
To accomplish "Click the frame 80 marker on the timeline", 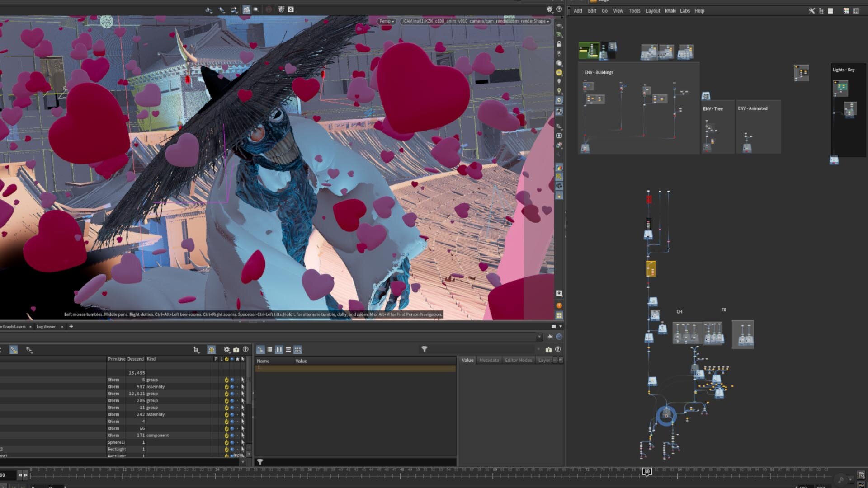I will pyautogui.click(x=647, y=471).
